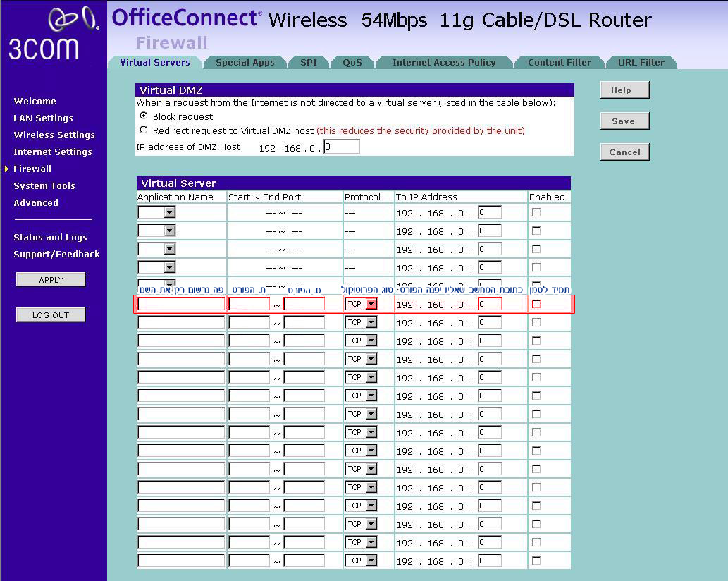Open Wireless Settings in the sidebar
The width and height of the screenshot is (728, 581).
[54, 135]
